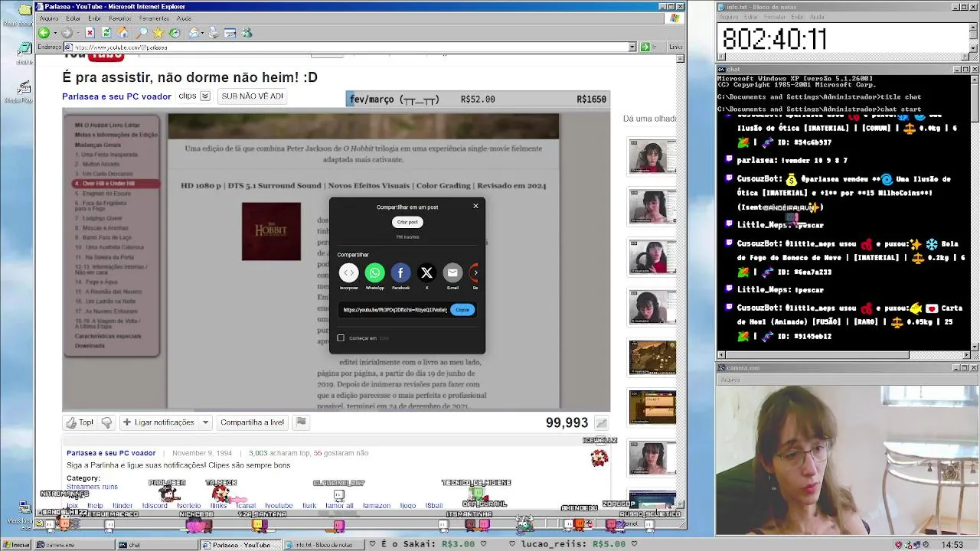
Task: Share via WhatsApp icon
Action: coord(374,272)
